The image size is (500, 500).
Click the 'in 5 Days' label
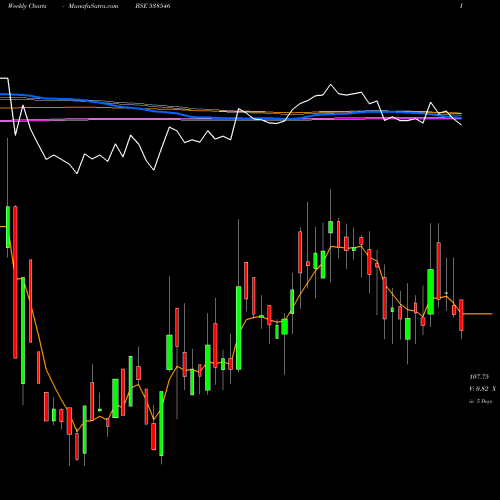tap(481, 401)
